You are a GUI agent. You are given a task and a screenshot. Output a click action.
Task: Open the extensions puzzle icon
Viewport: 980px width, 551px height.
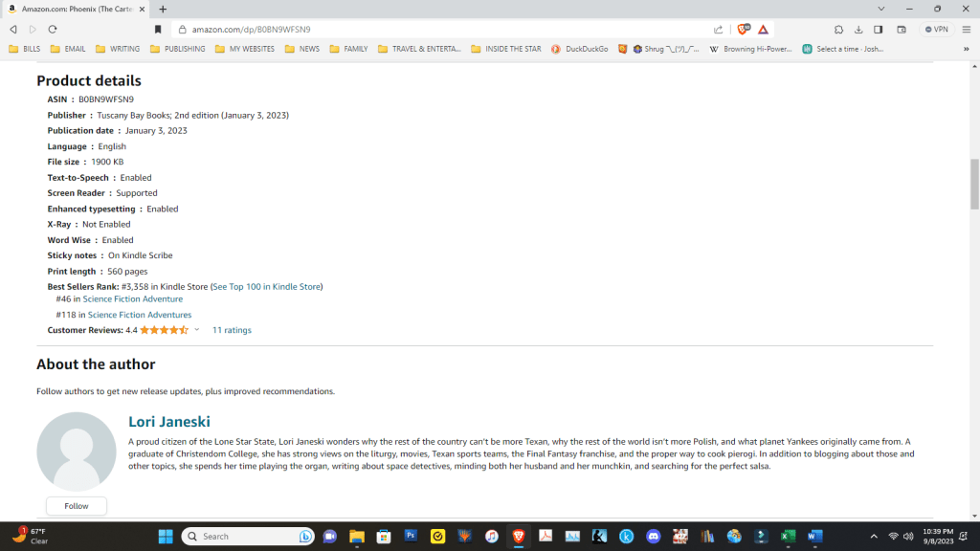coord(838,30)
